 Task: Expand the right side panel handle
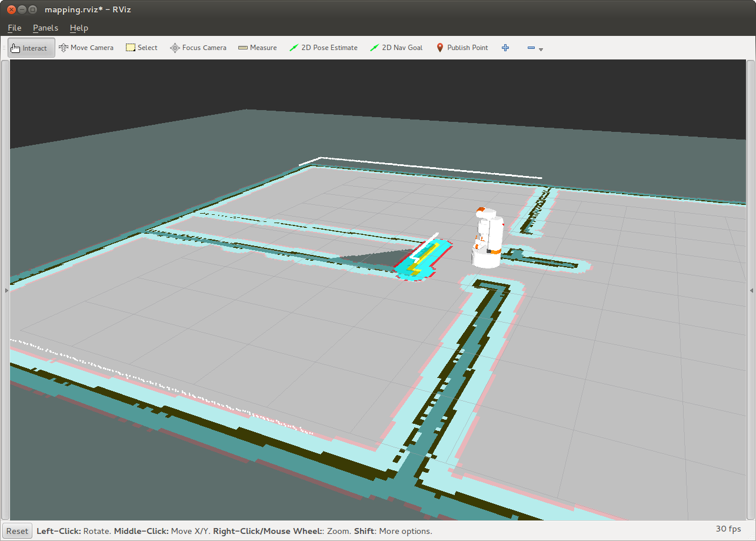[x=751, y=290]
